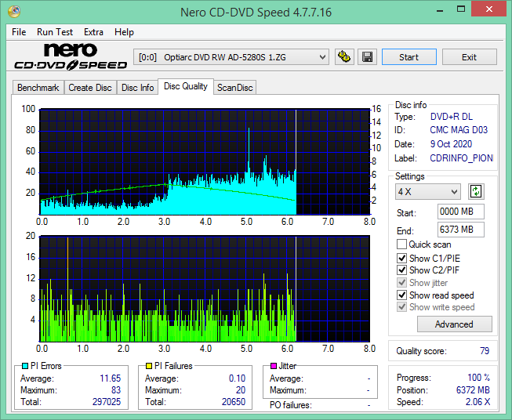The width and height of the screenshot is (512, 420).
Task: Select the Disc Quality tab
Action: (186, 86)
